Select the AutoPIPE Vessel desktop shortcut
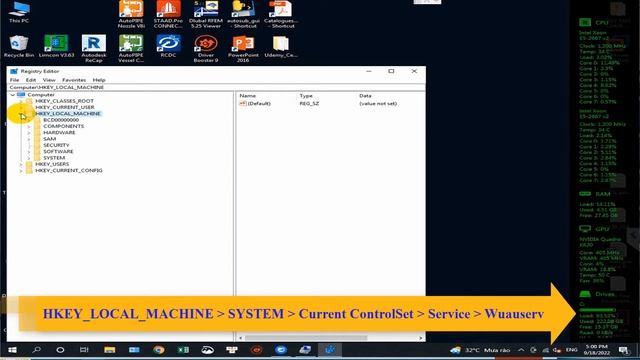Screen dimensions: 640x360 131,48
